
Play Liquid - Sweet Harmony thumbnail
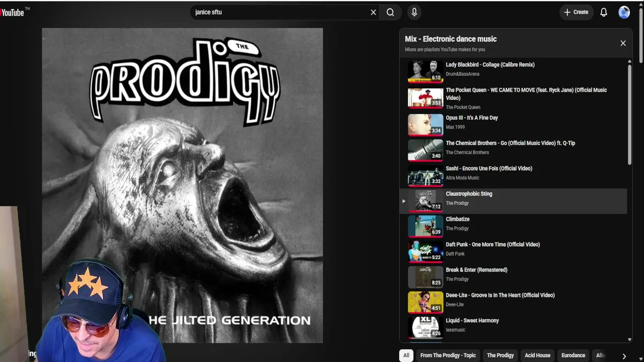(425, 327)
